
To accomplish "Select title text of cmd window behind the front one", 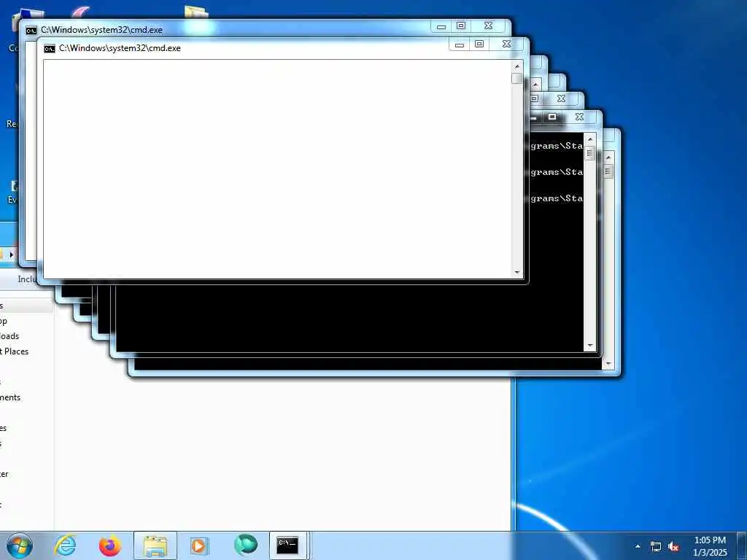I will pos(101,30).
